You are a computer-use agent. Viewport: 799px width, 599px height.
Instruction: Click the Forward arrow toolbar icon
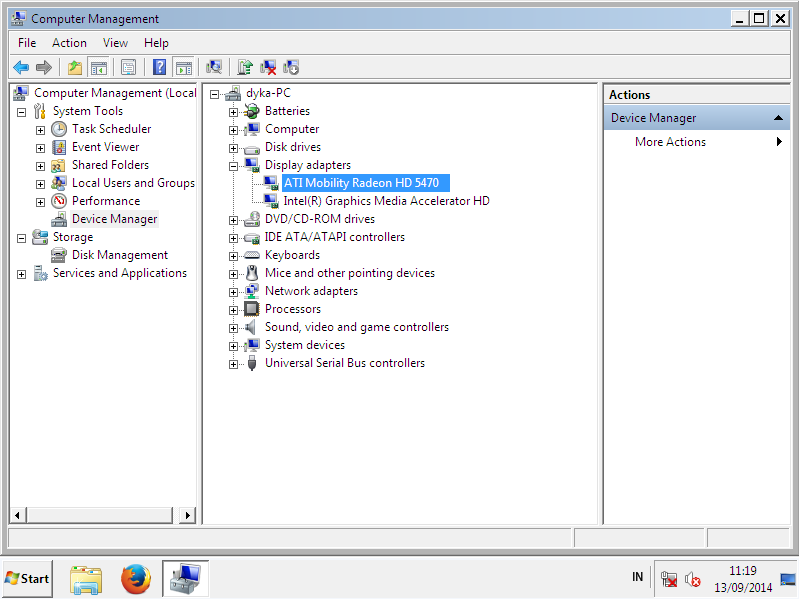44,67
